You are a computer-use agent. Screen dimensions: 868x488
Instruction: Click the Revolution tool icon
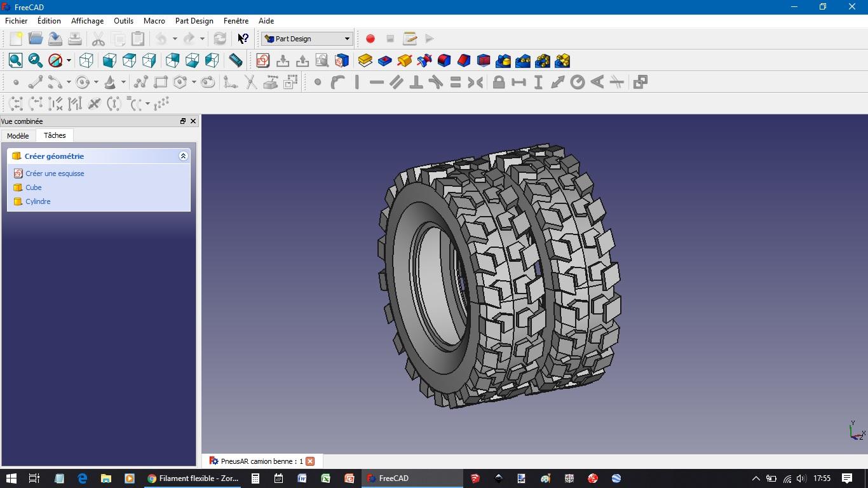point(404,60)
